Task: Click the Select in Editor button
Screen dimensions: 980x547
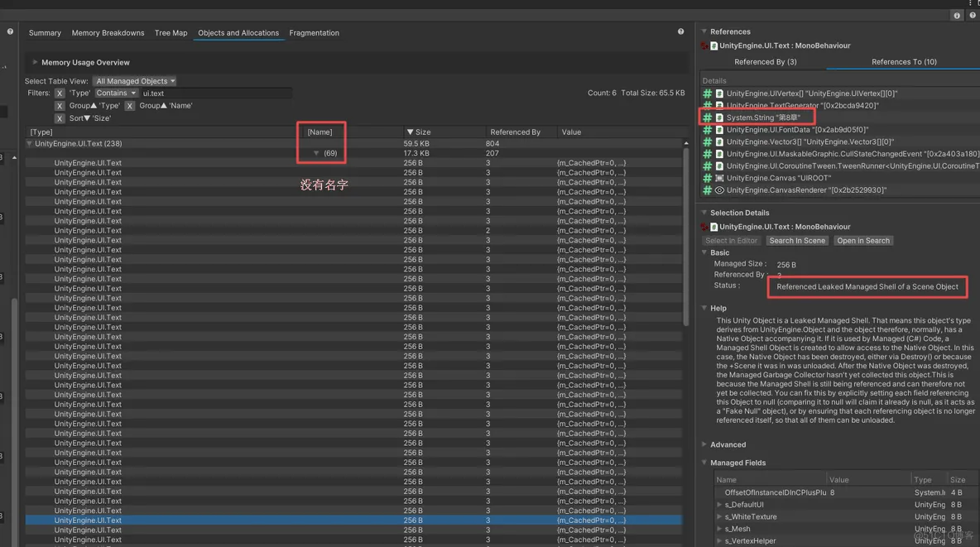Action: (x=731, y=241)
